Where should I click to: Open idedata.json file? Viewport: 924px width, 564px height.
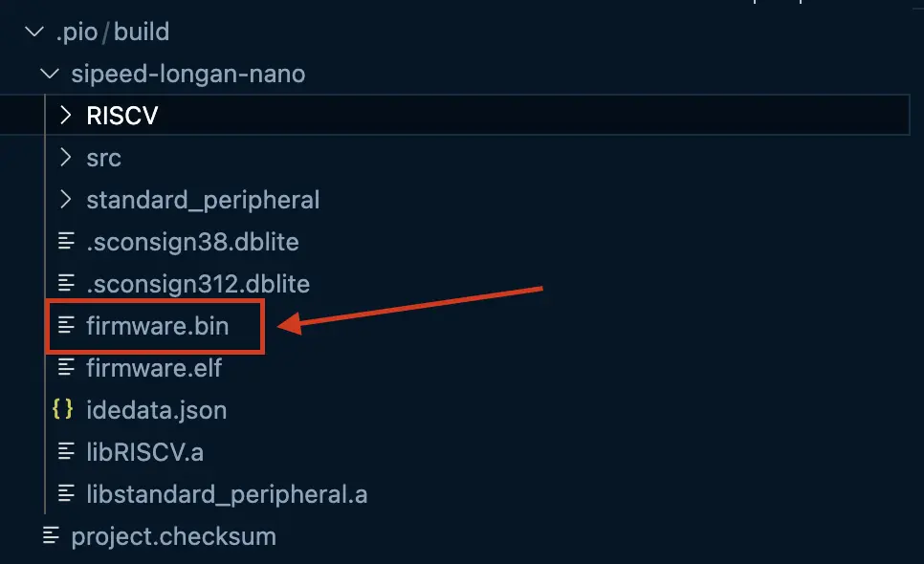156,410
